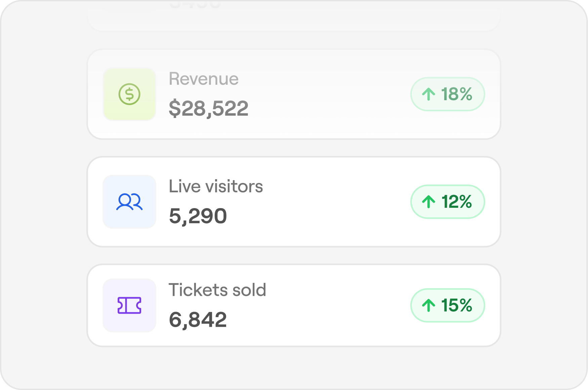Open the Tickets sold label
This screenshot has width=588, height=390.
pyautogui.click(x=217, y=290)
